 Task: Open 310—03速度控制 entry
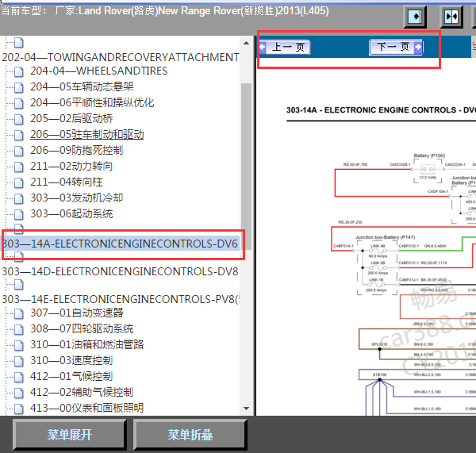click(x=71, y=360)
